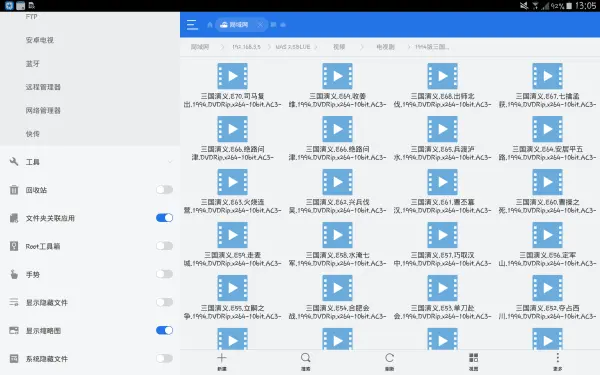Refresh the folder with 刷新 icon
The width and height of the screenshot is (600, 375).
pyautogui.click(x=390, y=358)
